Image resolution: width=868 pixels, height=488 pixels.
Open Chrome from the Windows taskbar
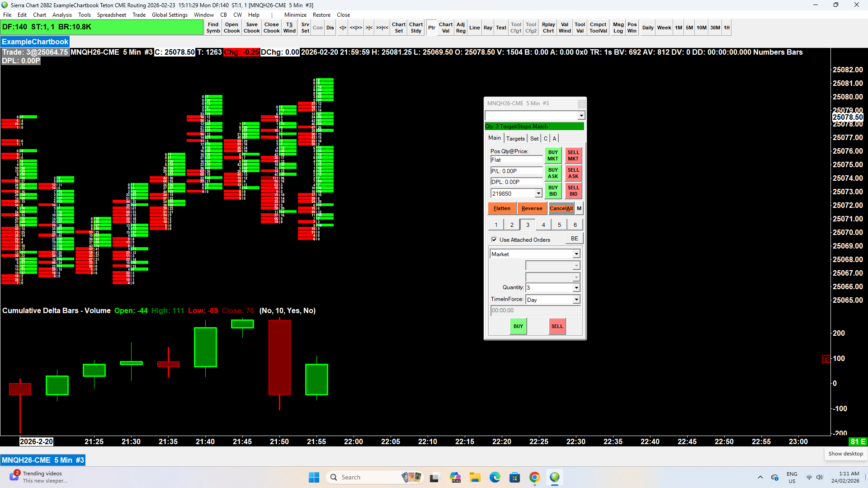pyautogui.click(x=534, y=477)
